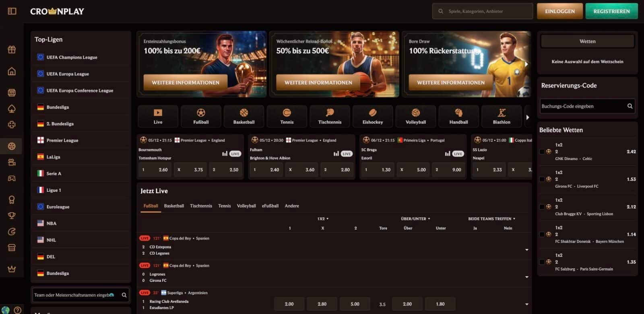Image resolution: width=644 pixels, height=314 pixels.
Task: Tick the Girona FC - Liverpool FC checkbox
Action: 542,179
